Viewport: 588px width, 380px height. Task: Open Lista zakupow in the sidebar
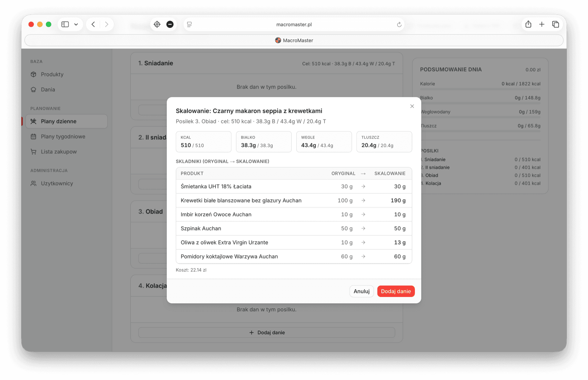[x=67, y=151]
